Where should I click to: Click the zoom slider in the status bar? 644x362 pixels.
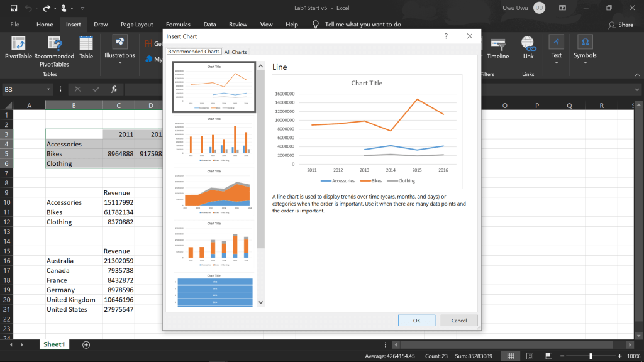coord(591,356)
